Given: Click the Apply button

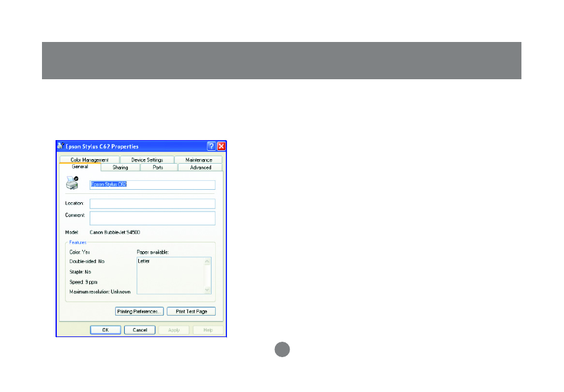Looking at the screenshot, I should tap(174, 330).
